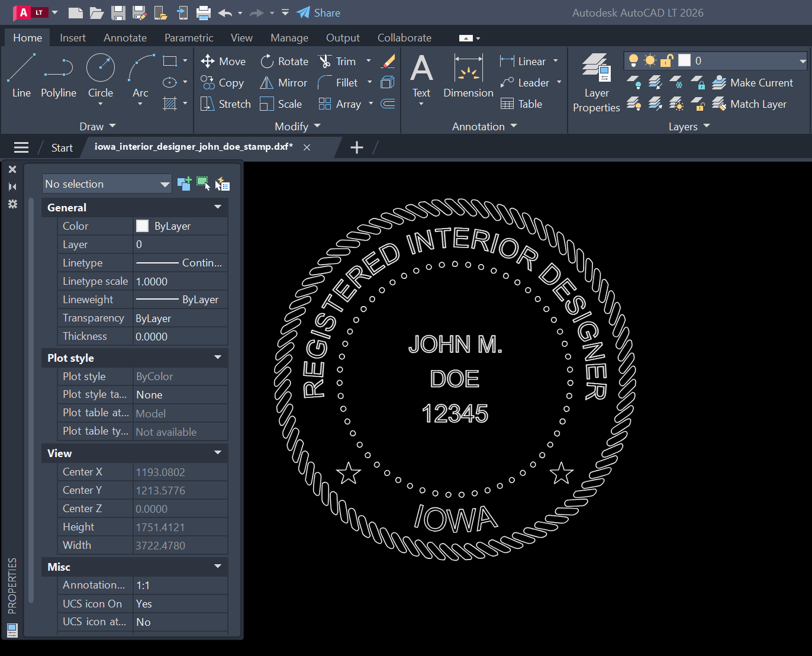Screen dimensions: 812x656
Task: Open the Array tool
Action: click(x=340, y=104)
